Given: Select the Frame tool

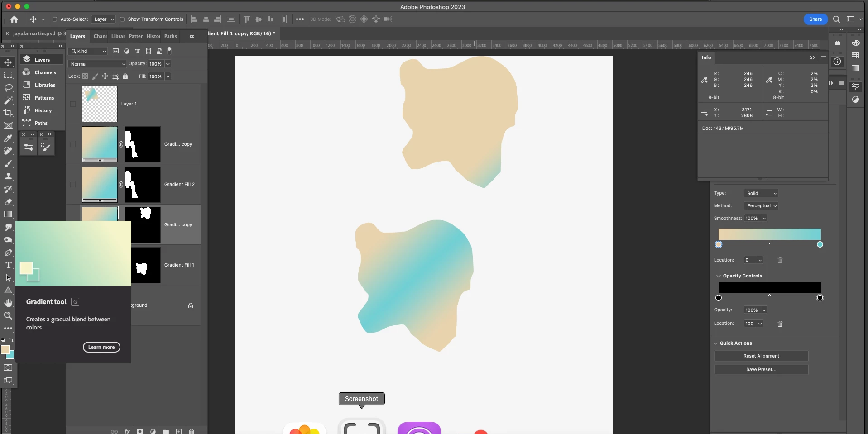Looking at the screenshot, I should click(x=8, y=125).
